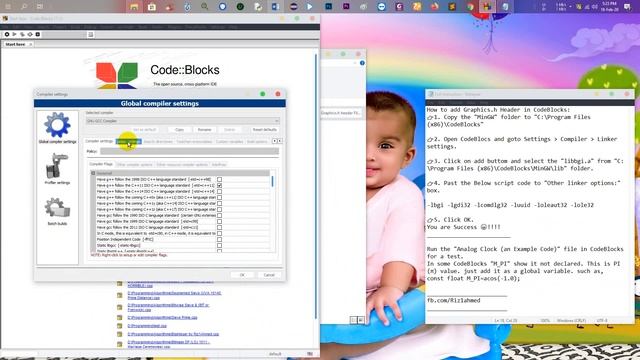
Task: Open Other compiler options sub-tab
Action: click(x=134, y=164)
